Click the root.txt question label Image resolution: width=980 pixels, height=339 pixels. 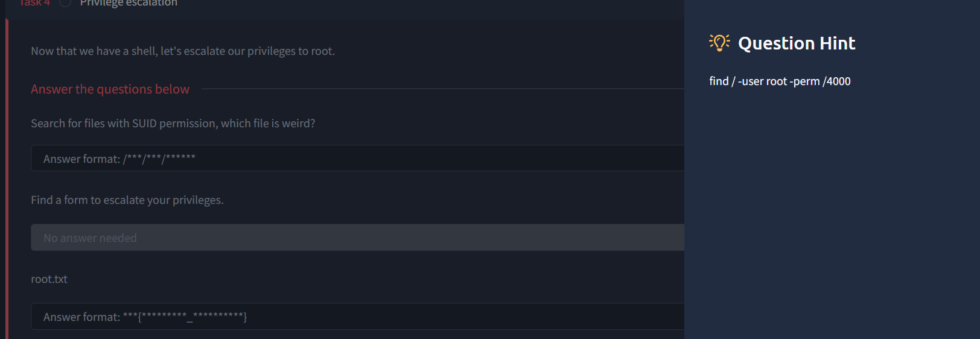click(49, 279)
